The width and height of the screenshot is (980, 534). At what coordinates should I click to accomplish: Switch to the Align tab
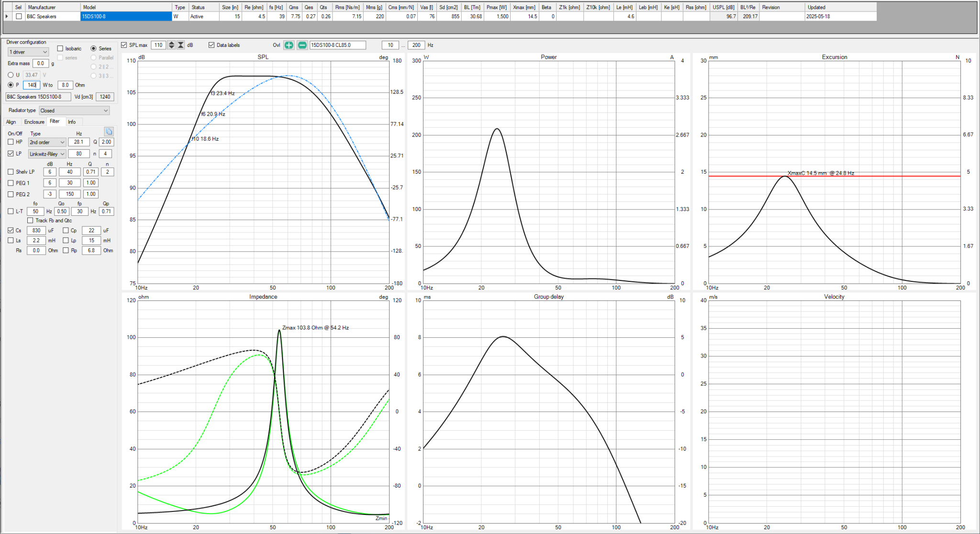coord(11,122)
